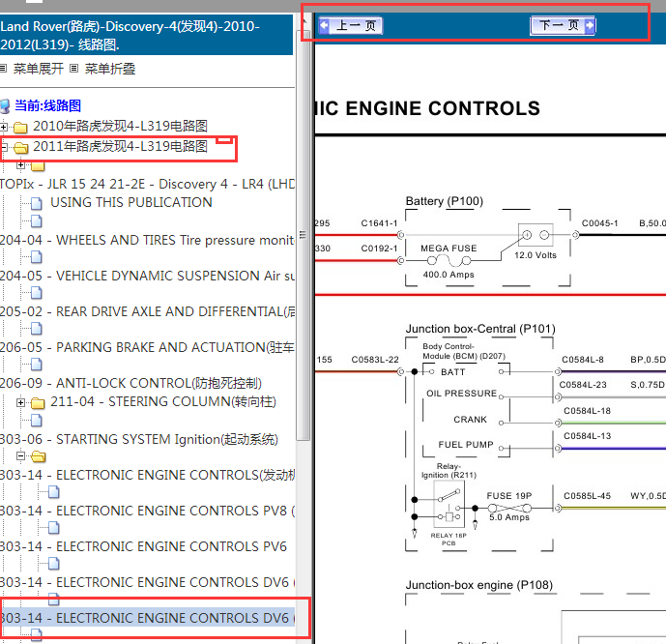Click the USING THIS PUBLICATION document icon
The image size is (666, 644).
(x=37, y=203)
